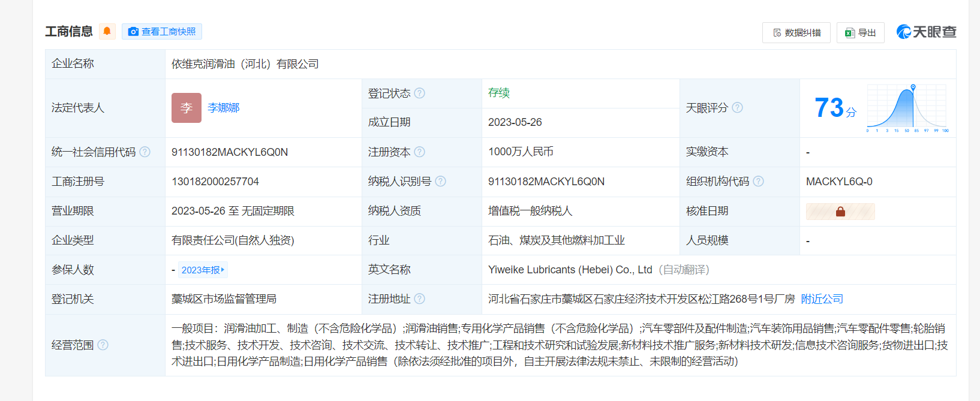
Task: Click the help icon beside 注册地址
Action: tap(420, 299)
